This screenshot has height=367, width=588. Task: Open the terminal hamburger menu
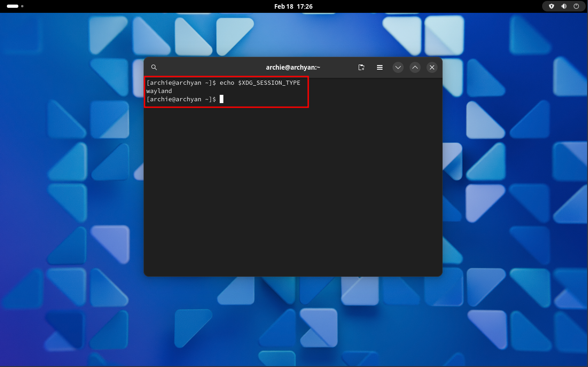click(x=380, y=67)
